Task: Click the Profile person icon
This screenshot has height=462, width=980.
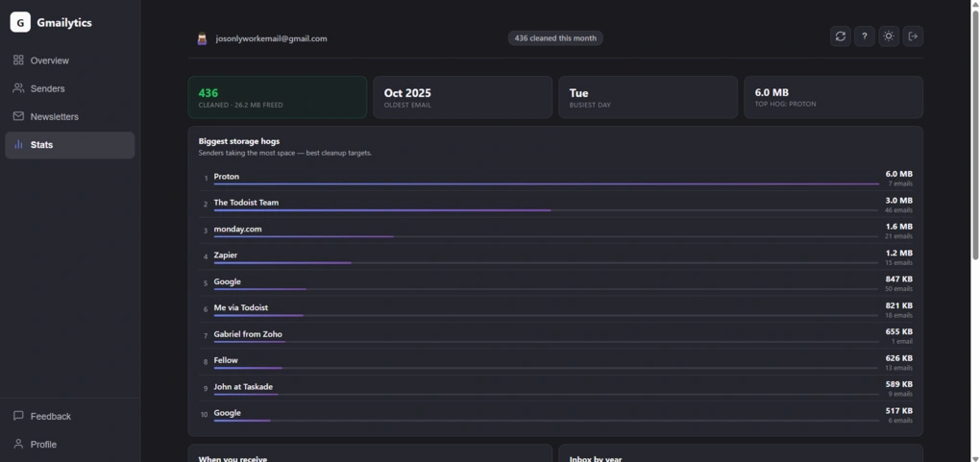Action: point(18,444)
